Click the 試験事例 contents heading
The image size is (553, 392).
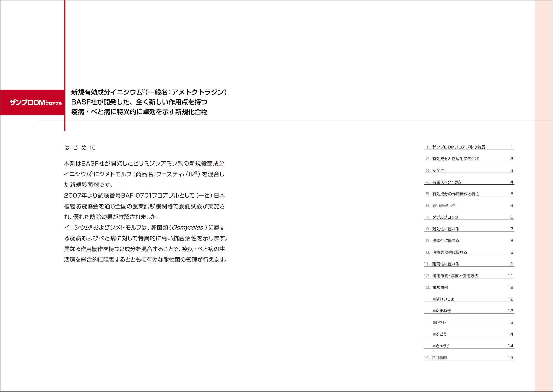click(440, 287)
